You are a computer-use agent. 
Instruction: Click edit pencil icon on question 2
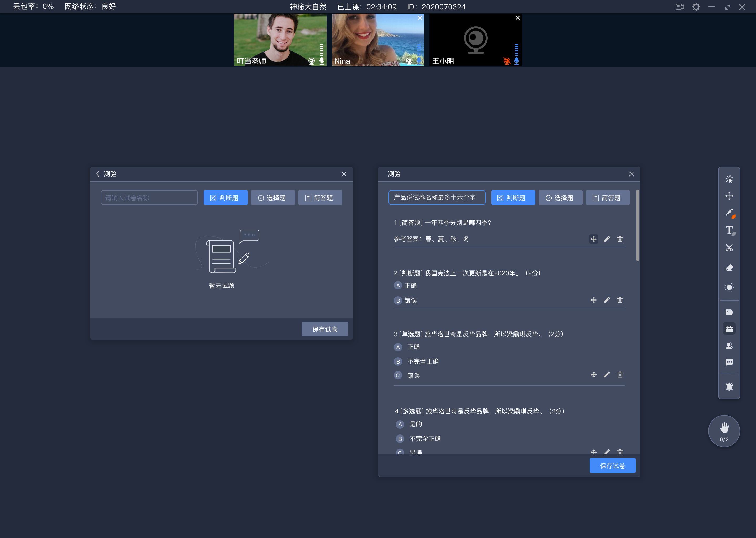coord(607,300)
